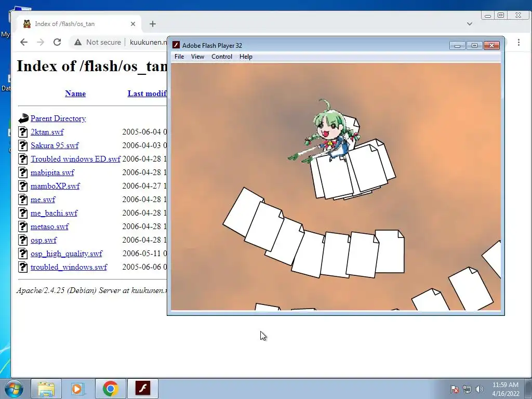The height and width of the screenshot is (399, 532).
Task: Open the Troubled windows ED.swf link
Action: (x=75, y=159)
